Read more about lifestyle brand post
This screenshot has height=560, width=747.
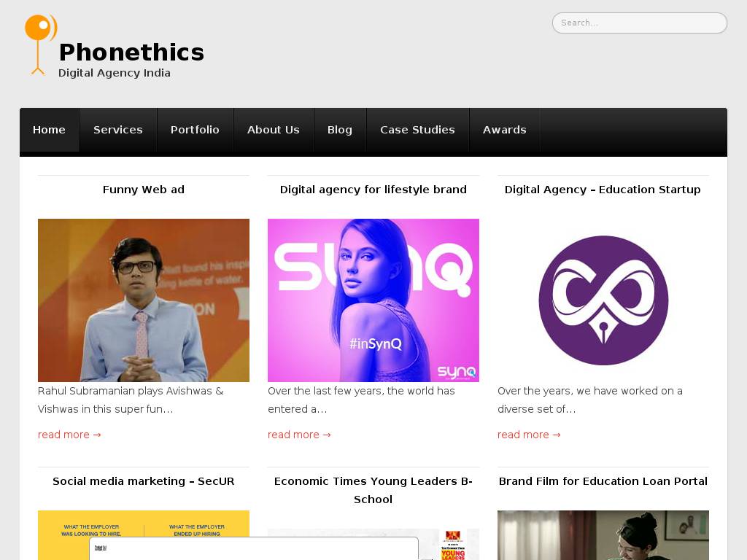(x=299, y=435)
